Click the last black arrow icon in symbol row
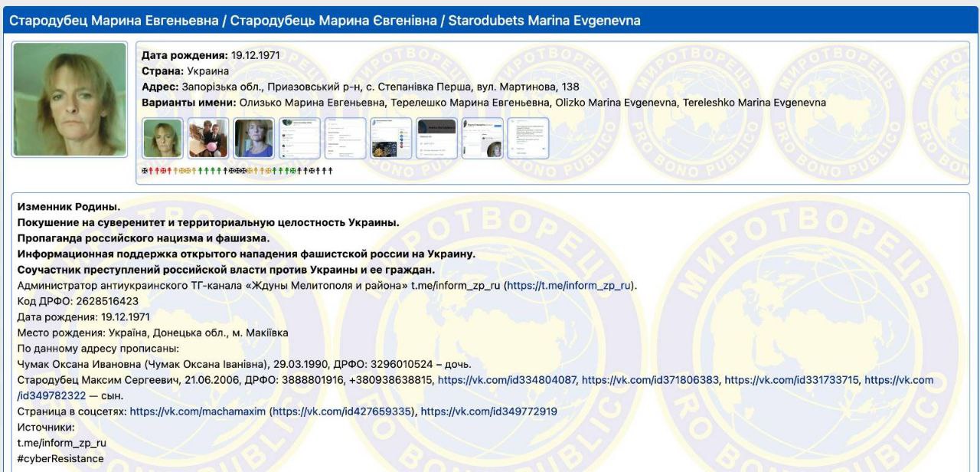 pyautogui.click(x=330, y=170)
